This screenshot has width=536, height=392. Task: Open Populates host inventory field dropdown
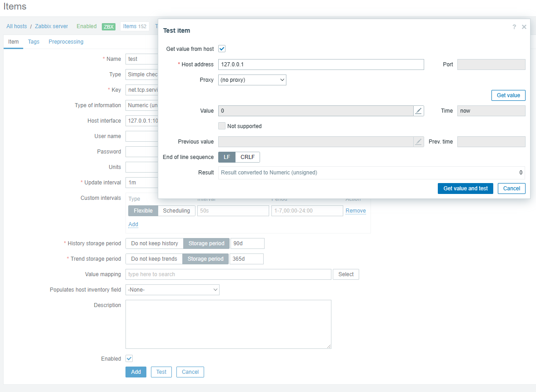[x=173, y=290]
